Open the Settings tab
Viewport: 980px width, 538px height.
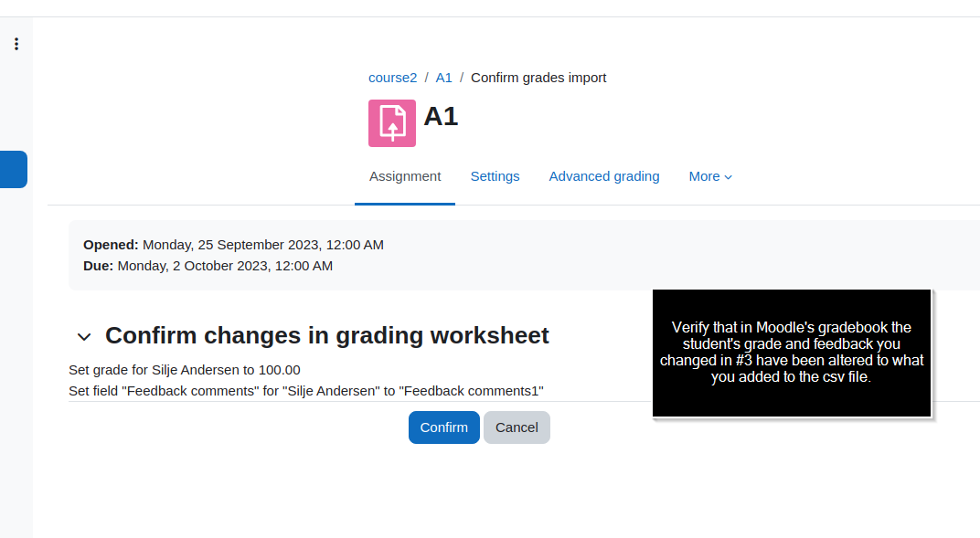tap(495, 176)
